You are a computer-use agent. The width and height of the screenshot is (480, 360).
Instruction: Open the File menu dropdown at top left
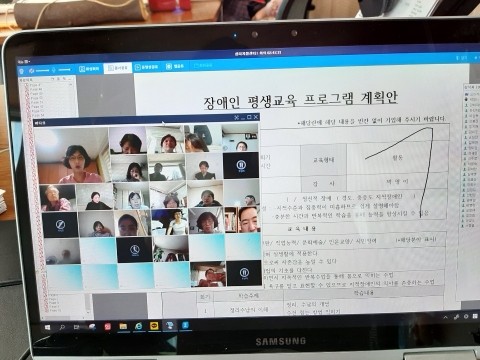(24, 62)
